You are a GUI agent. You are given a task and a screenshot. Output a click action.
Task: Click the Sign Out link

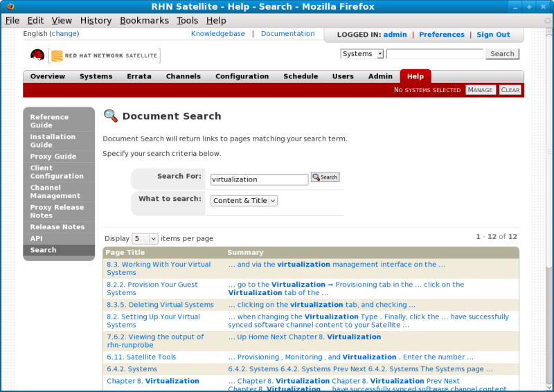click(x=493, y=35)
